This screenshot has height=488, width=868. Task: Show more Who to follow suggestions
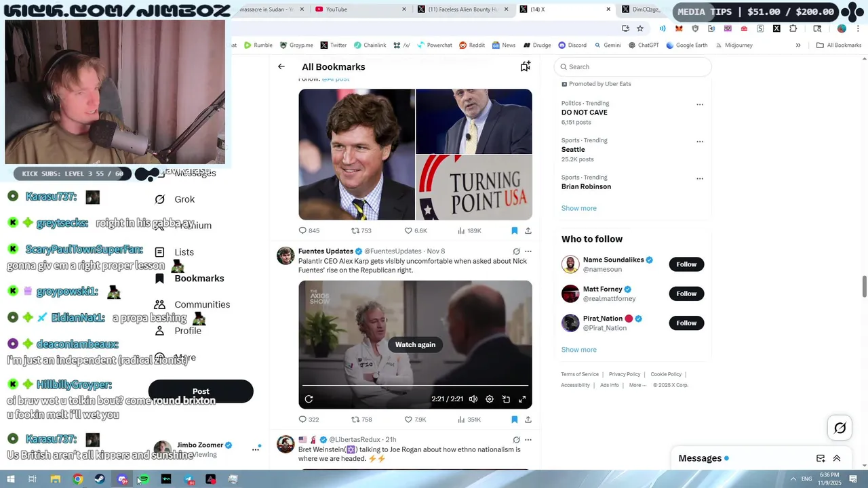coord(578,350)
